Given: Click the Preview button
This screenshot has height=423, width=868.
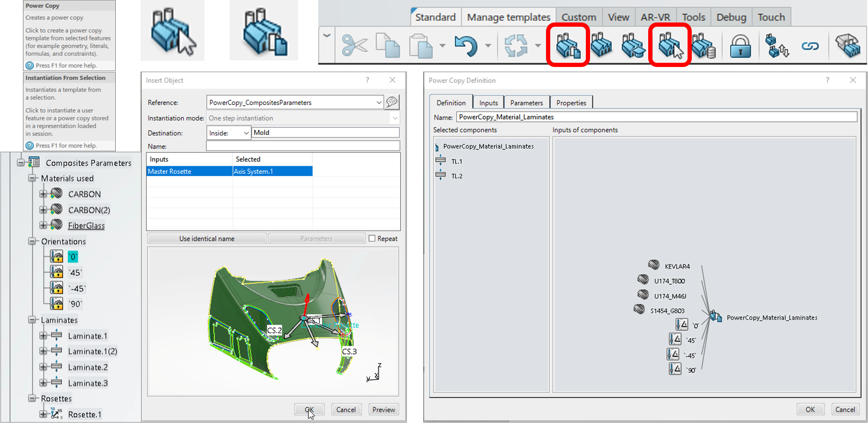Looking at the screenshot, I should point(383,409).
